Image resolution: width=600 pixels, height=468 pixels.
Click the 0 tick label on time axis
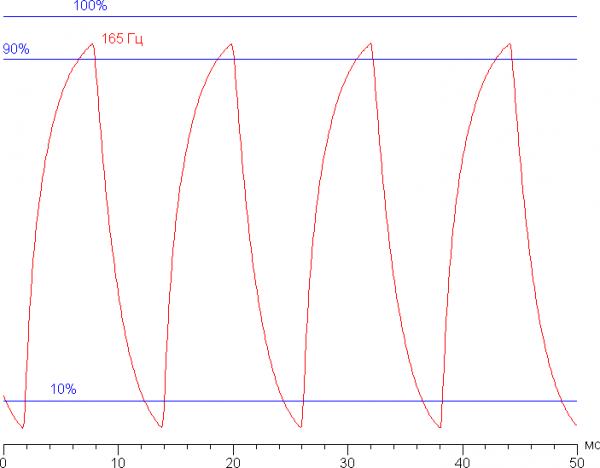point(4,462)
